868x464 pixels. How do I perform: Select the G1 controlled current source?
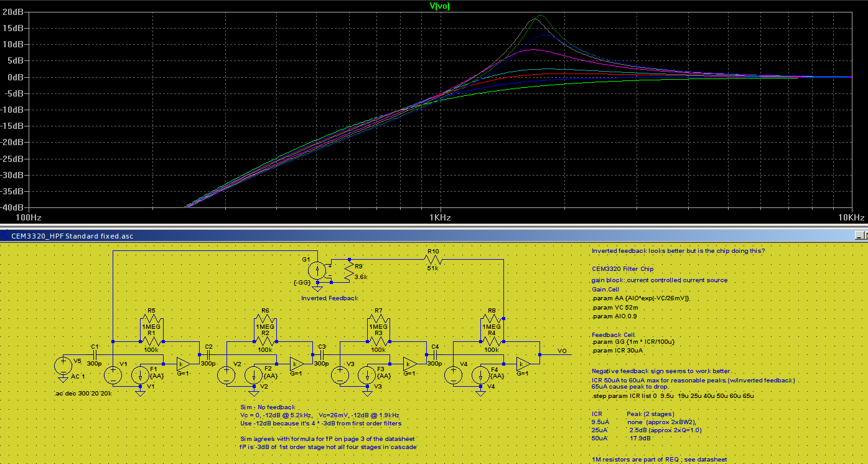coord(317,271)
